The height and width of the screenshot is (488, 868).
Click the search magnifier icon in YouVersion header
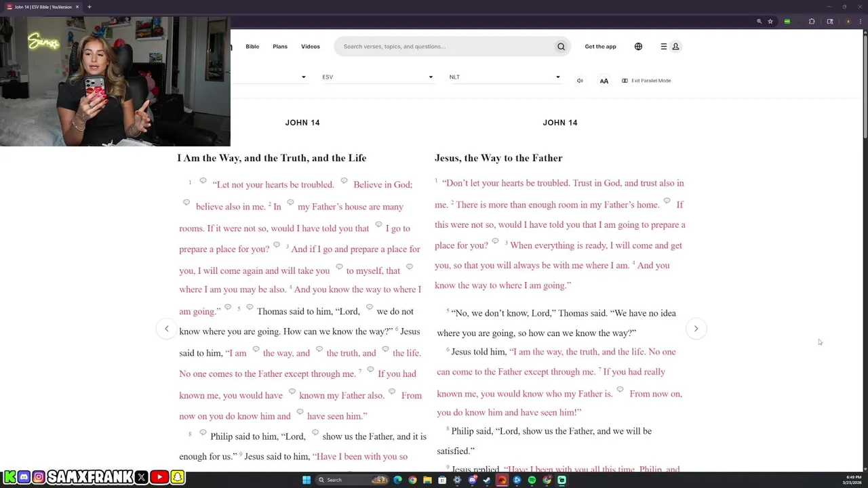(x=561, y=47)
